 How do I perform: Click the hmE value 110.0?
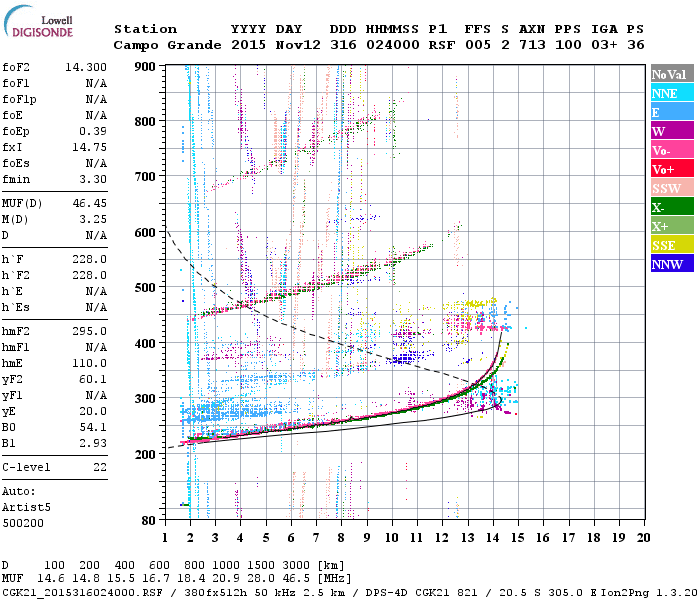point(89,363)
